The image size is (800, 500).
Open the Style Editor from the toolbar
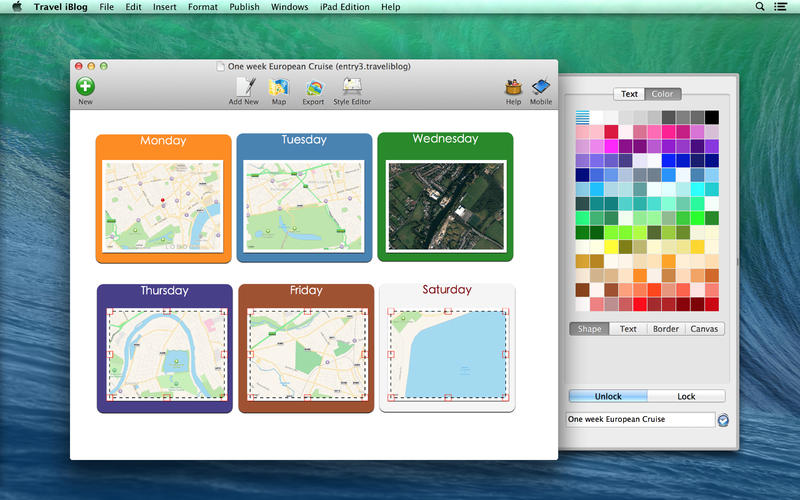coord(352,87)
